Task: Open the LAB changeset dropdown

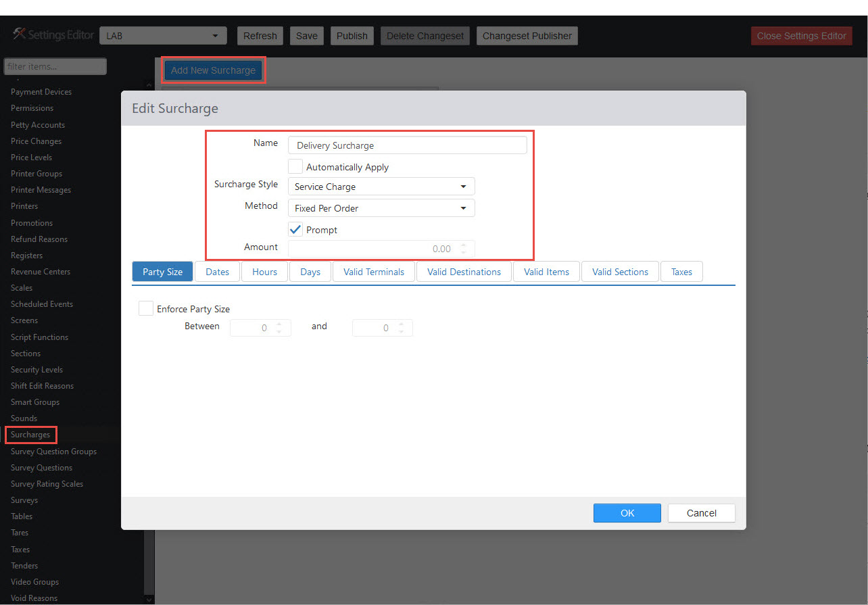Action: (x=163, y=36)
